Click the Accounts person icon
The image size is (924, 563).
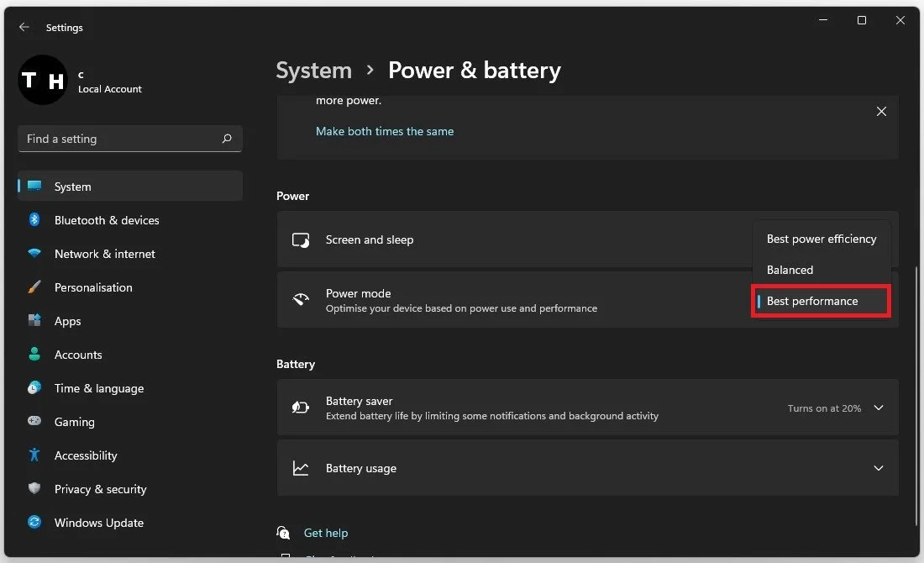tap(34, 355)
